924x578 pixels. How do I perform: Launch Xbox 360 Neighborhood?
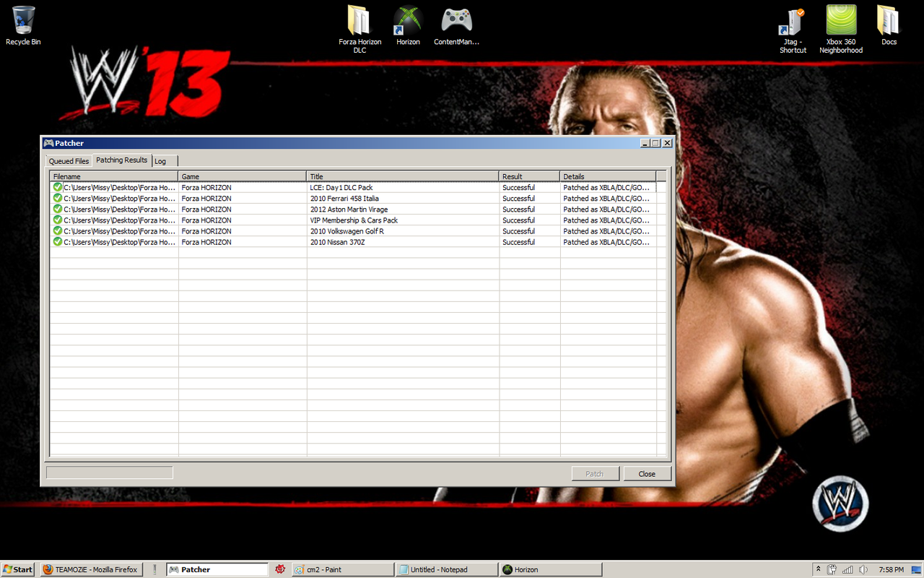[x=841, y=22]
